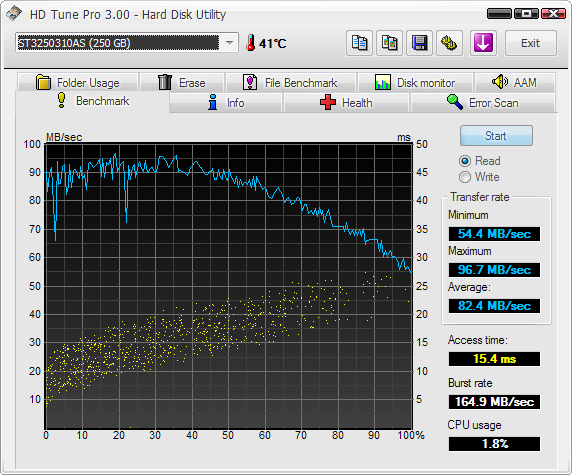Switch to the Folder Usage tab
Image resolution: width=572 pixels, height=475 pixels.
[78, 82]
